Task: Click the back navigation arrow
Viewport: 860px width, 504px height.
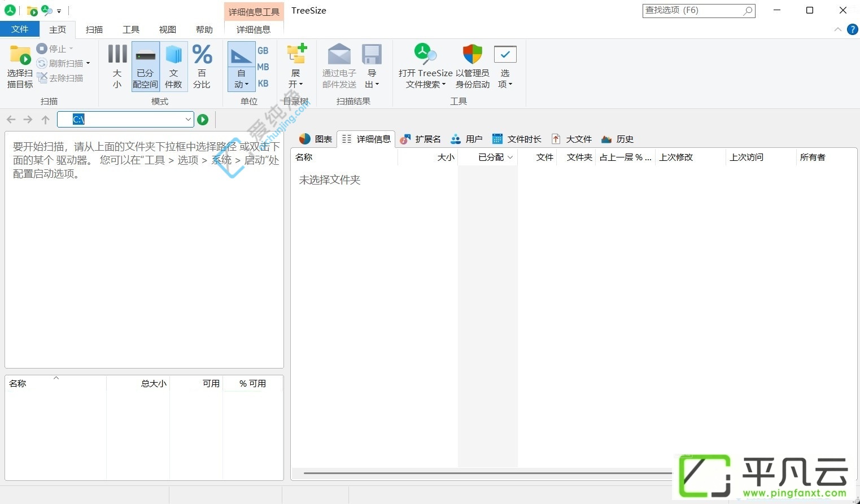Action: (x=11, y=120)
